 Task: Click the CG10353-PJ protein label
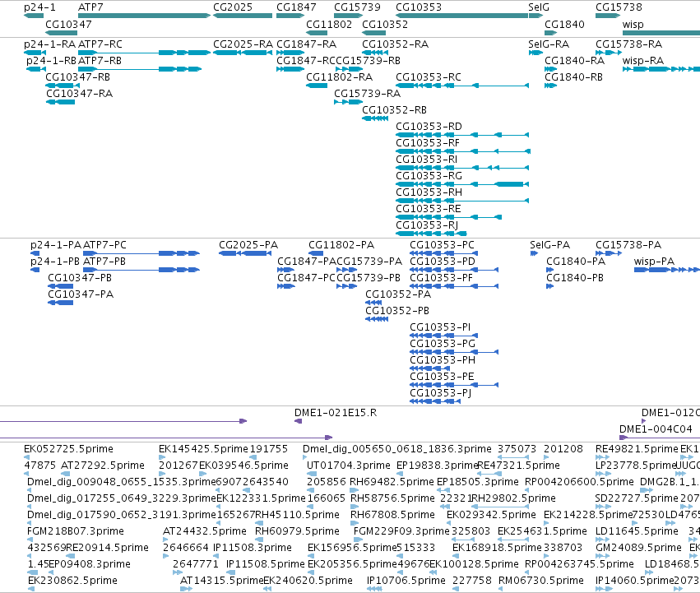tap(441, 394)
